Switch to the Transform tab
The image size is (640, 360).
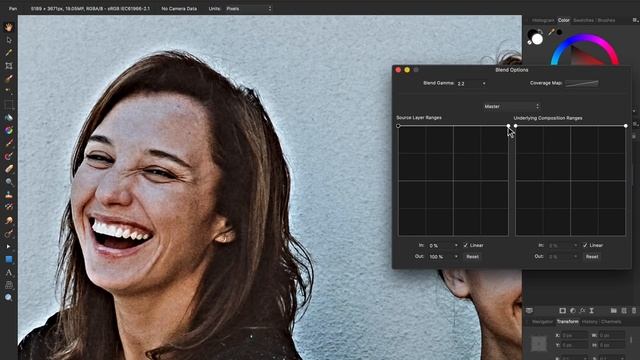click(568, 322)
